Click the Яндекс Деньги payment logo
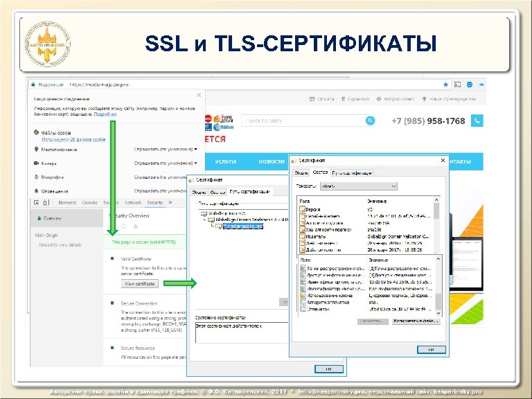The height and width of the screenshot is (399, 532). 224,118
